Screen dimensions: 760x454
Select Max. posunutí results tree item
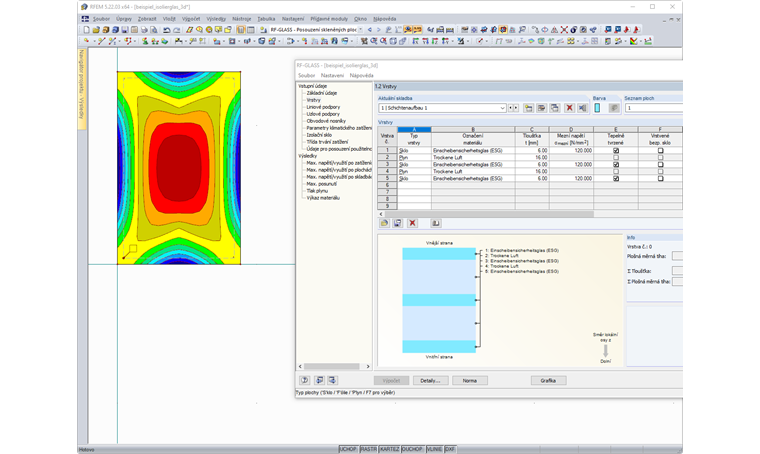pyautogui.click(x=321, y=184)
